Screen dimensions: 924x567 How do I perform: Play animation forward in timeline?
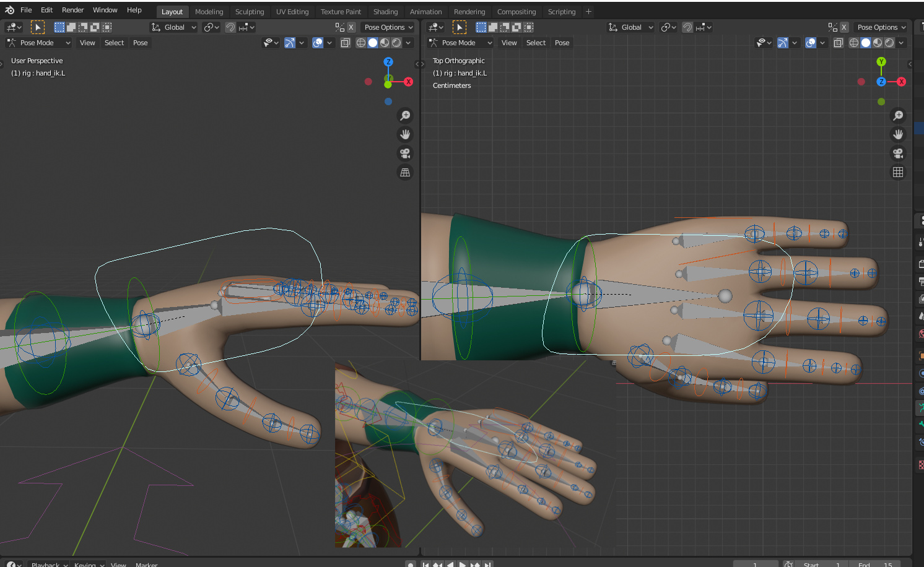coord(463,565)
